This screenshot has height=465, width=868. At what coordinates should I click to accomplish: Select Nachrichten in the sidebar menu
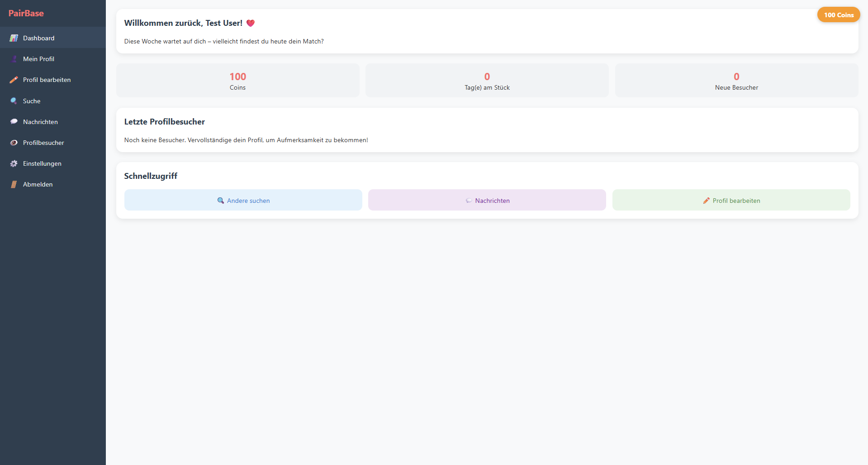point(40,121)
